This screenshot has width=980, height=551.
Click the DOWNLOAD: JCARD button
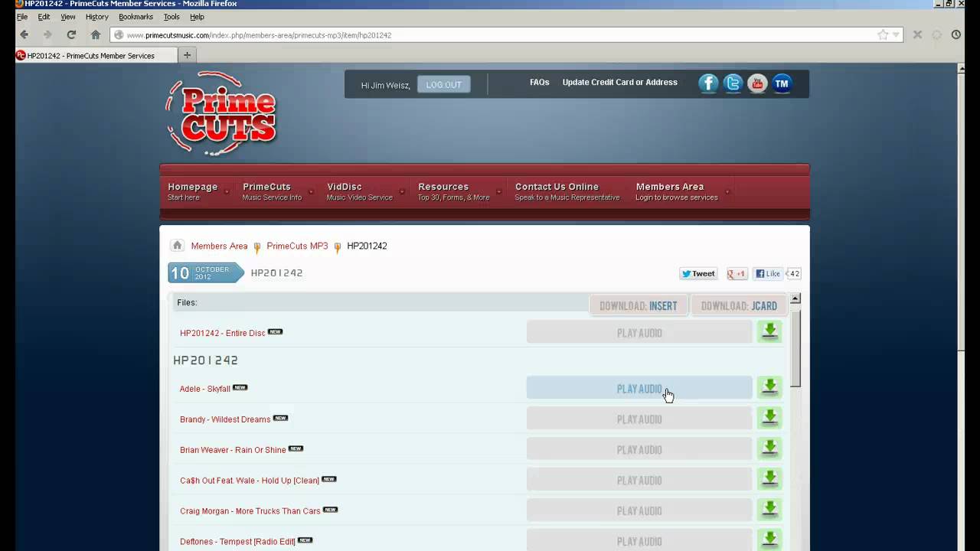739,305
